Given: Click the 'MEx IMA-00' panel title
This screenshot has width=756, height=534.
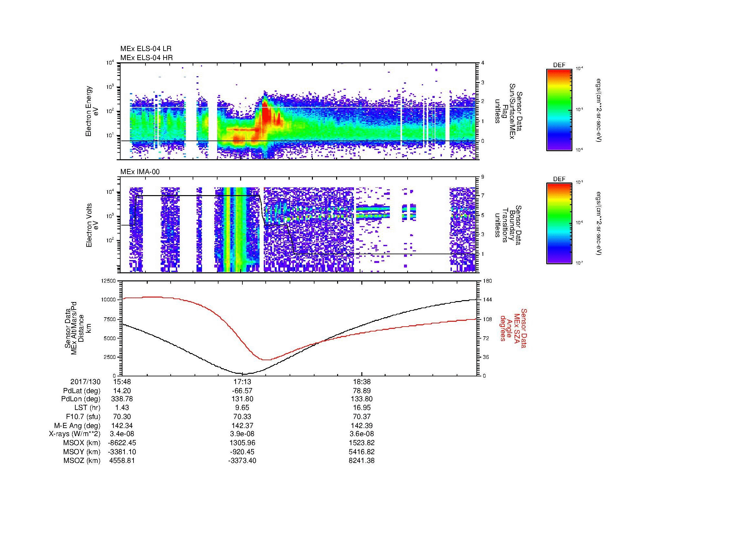Looking at the screenshot, I should point(140,172).
